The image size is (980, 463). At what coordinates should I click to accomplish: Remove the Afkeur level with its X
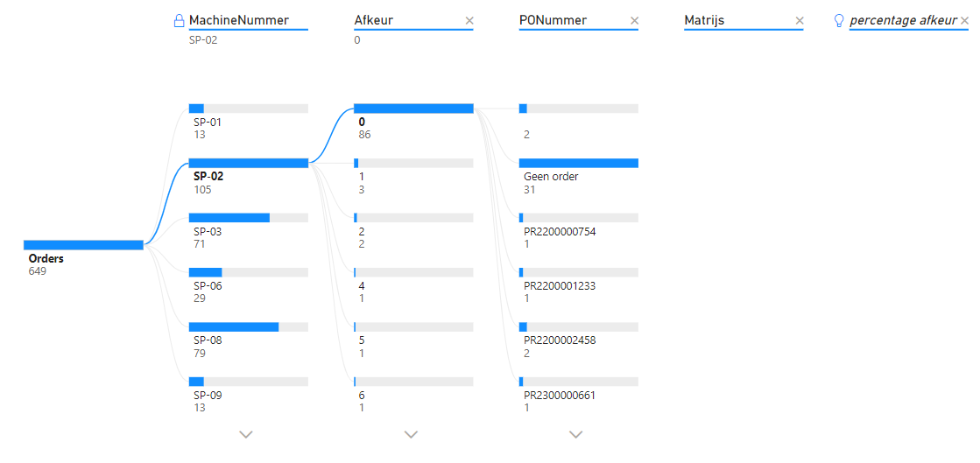click(x=469, y=21)
